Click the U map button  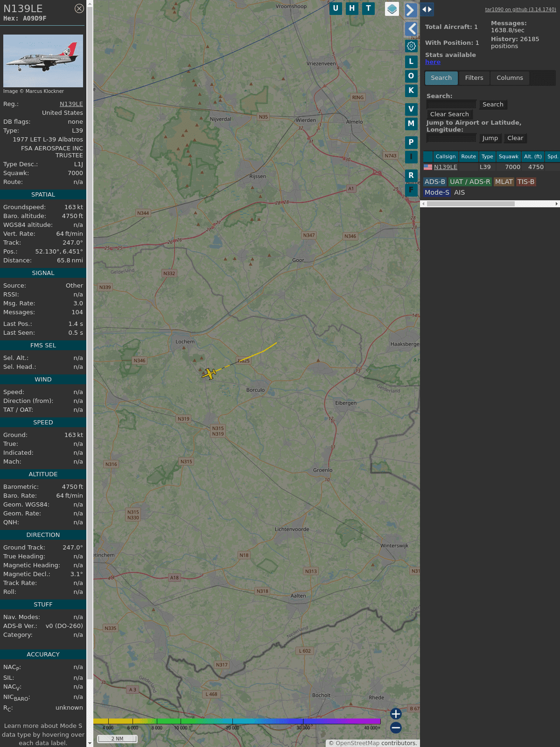point(336,8)
